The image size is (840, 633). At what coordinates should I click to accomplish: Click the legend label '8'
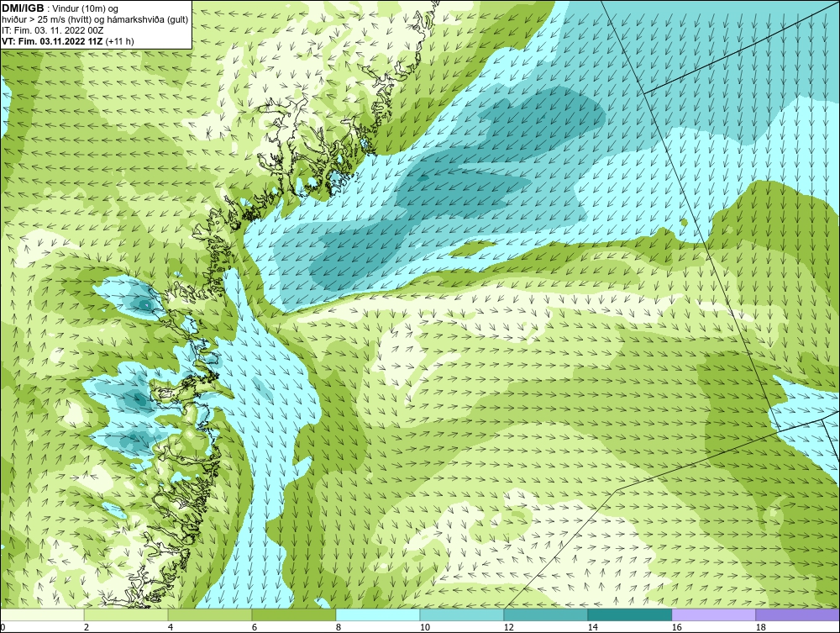[x=338, y=627]
